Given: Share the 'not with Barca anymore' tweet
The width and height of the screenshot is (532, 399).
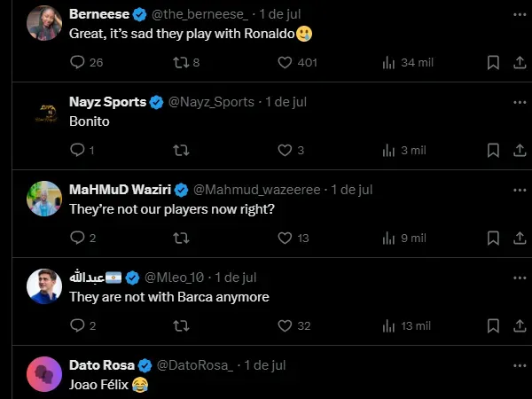Looking at the screenshot, I should point(518,325).
